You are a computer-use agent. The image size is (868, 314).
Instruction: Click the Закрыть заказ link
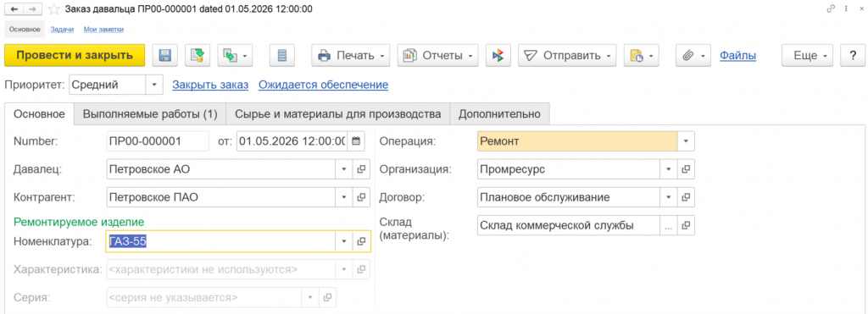point(210,85)
